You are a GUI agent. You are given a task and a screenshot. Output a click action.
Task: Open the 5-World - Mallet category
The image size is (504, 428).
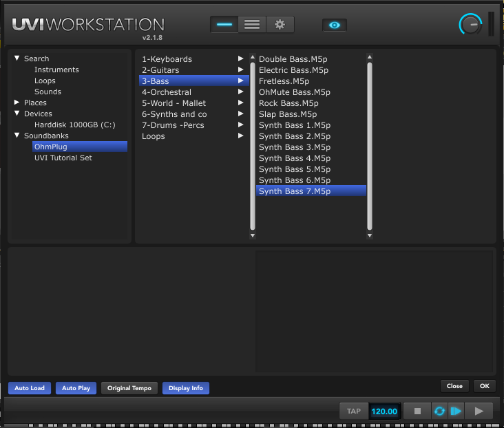pos(193,103)
